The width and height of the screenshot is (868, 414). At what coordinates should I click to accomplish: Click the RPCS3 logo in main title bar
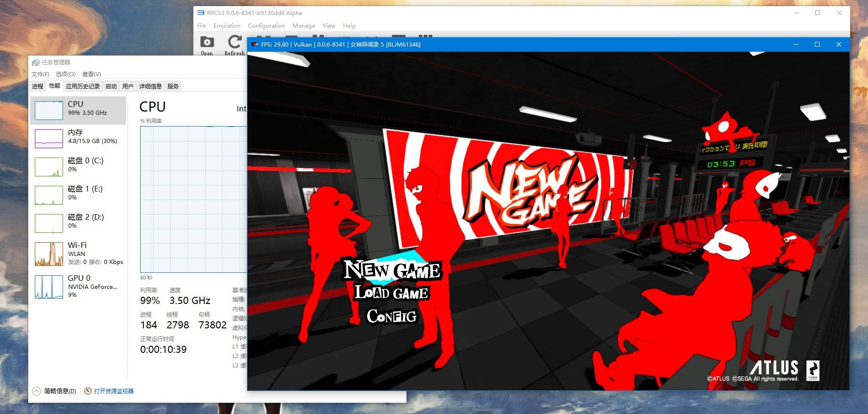click(201, 13)
